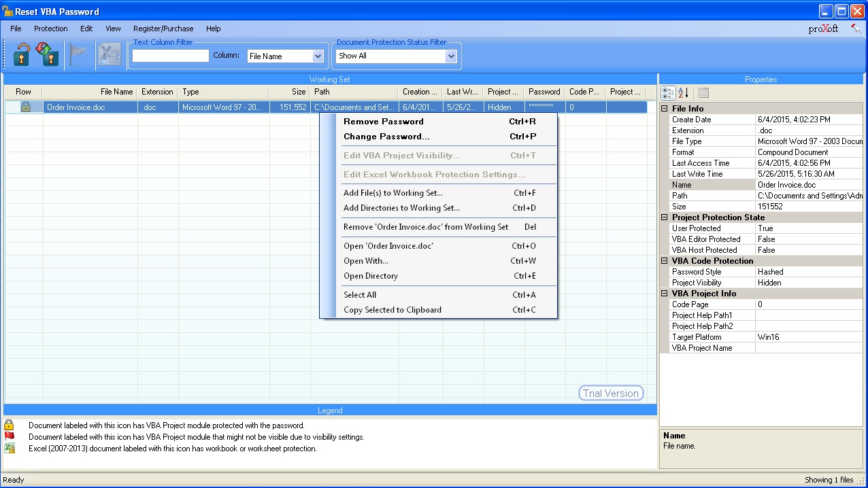The height and width of the screenshot is (488, 868).
Task: Sort by the Size column header
Action: (289, 92)
